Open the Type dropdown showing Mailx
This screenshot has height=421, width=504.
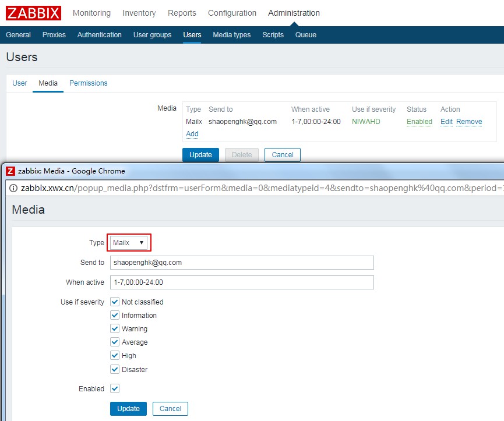click(x=129, y=242)
